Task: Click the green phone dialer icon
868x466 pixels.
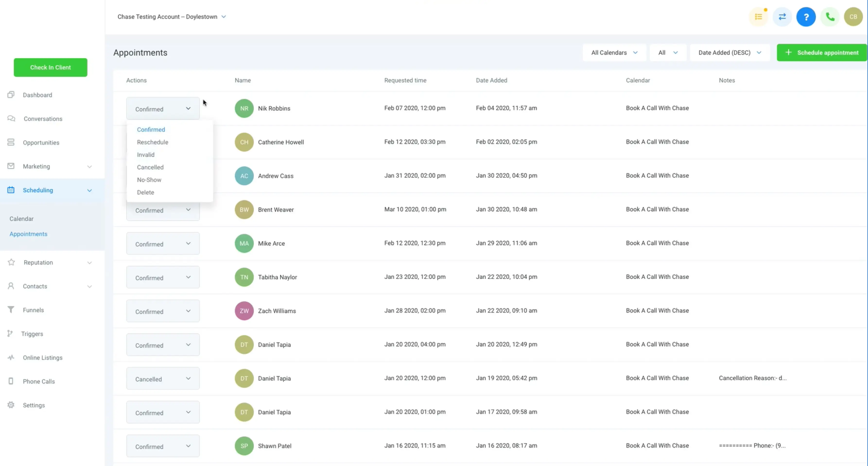Action: (830, 17)
